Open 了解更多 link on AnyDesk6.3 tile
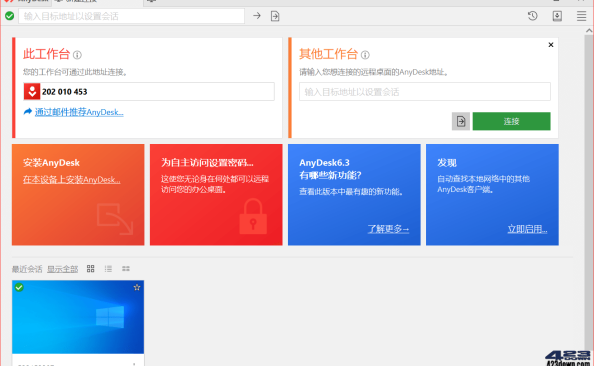The image size is (594, 366). click(x=388, y=229)
